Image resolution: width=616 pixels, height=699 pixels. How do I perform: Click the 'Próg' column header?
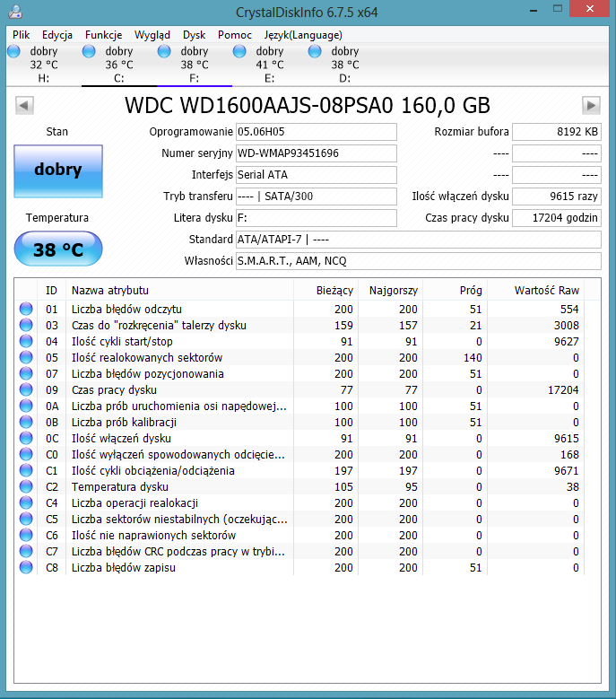(x=455, y=290)
